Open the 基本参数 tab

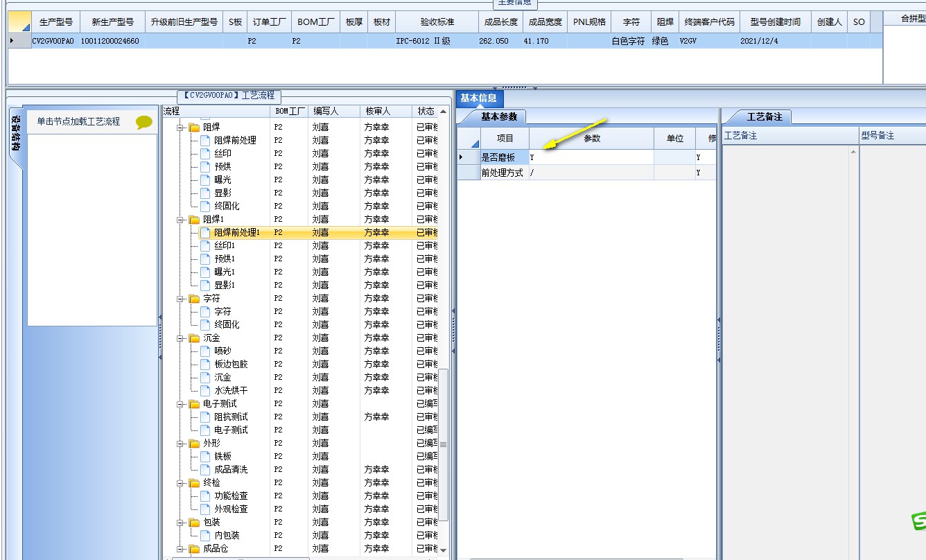tap(499, 116)
